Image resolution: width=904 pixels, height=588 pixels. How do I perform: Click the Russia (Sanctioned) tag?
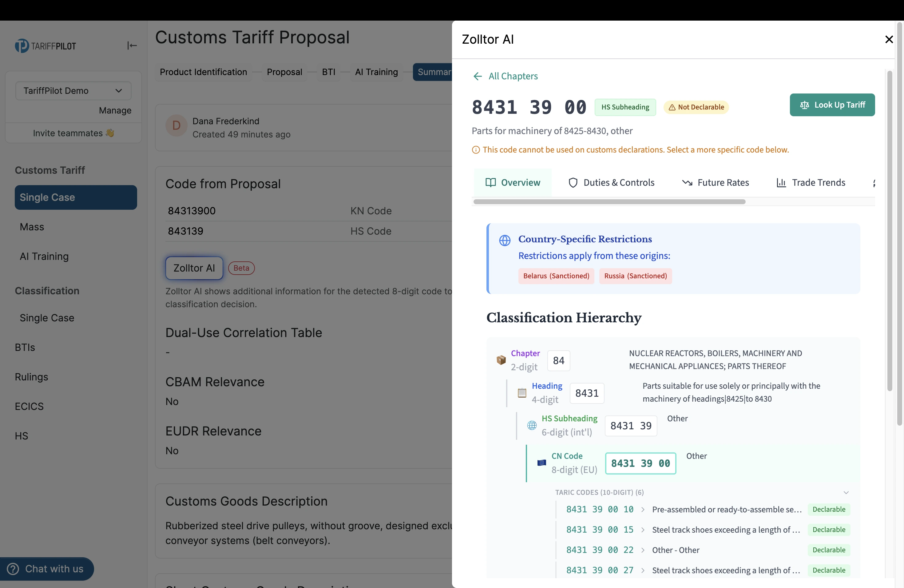point(636,276)
